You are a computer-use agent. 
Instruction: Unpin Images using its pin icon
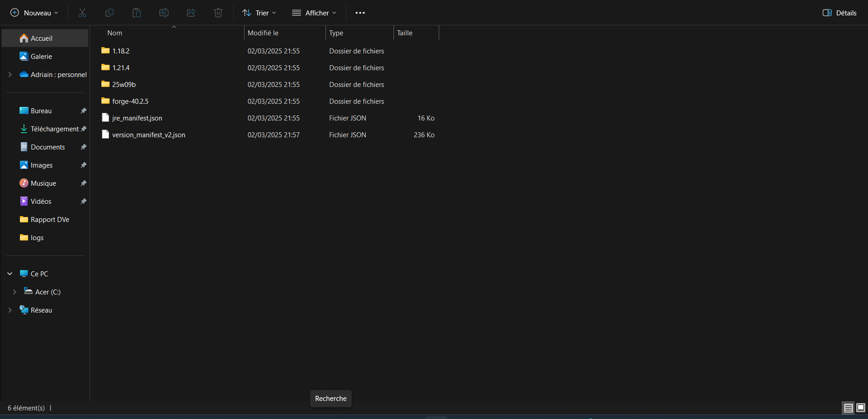coord(83,165)
